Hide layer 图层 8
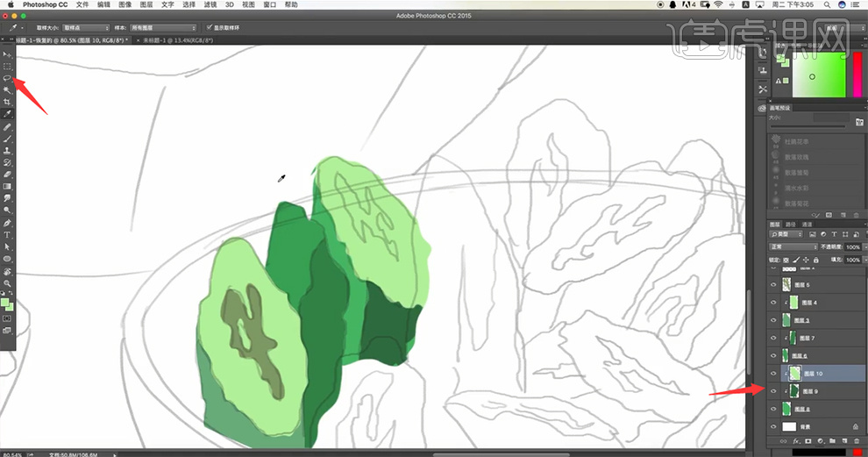This screenshot has height=457, width=868. 773,409
